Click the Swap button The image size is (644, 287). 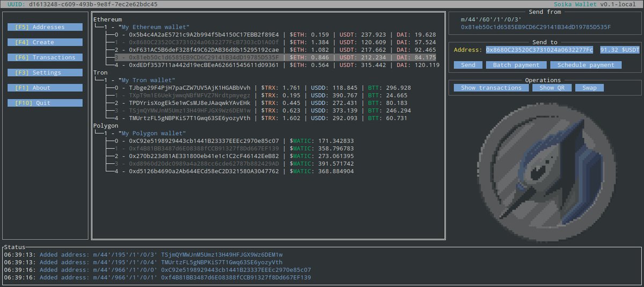(589, 87)
